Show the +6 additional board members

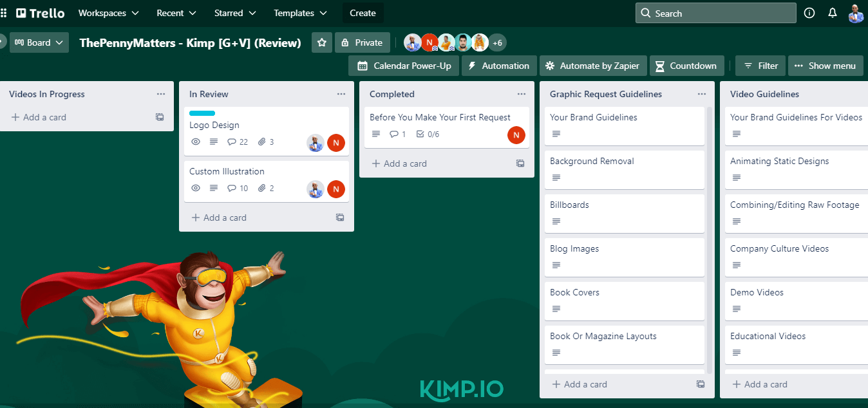(497, 42)
